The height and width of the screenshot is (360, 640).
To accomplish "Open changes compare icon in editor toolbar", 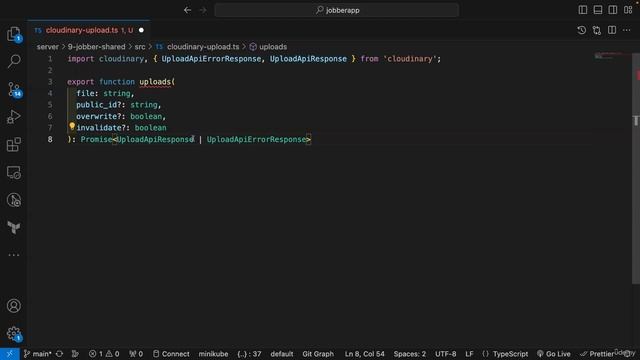I will click(x=597, y=30).
